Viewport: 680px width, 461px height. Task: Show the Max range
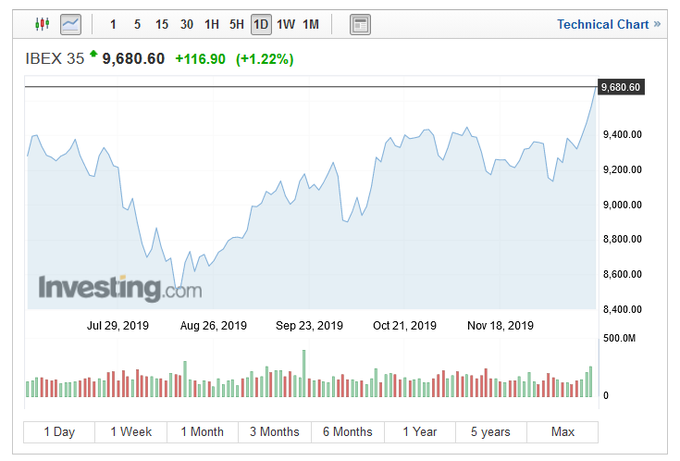click(x=562, y=432)
